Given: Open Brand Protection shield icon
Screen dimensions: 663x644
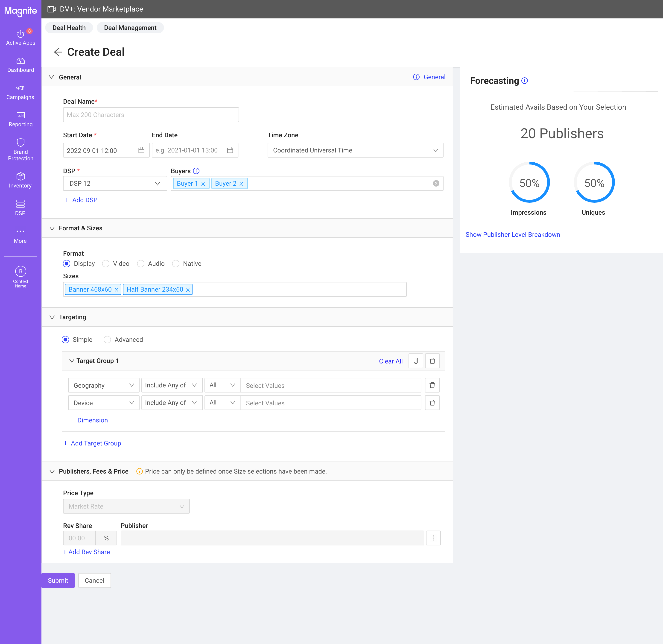Looking at the screenshot, I should (x=21, y=143).
